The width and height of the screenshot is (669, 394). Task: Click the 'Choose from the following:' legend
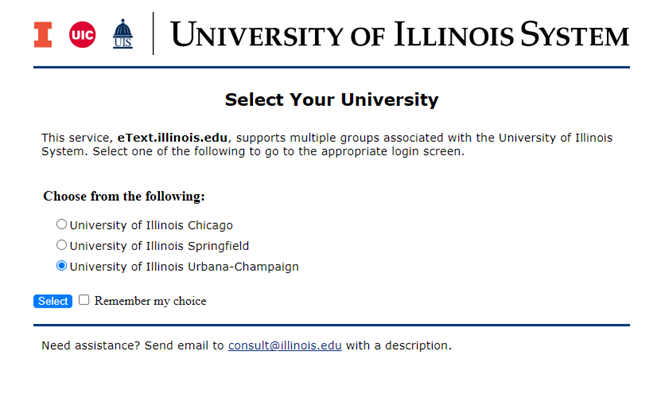pyautogui.click(x=124, y=196)
